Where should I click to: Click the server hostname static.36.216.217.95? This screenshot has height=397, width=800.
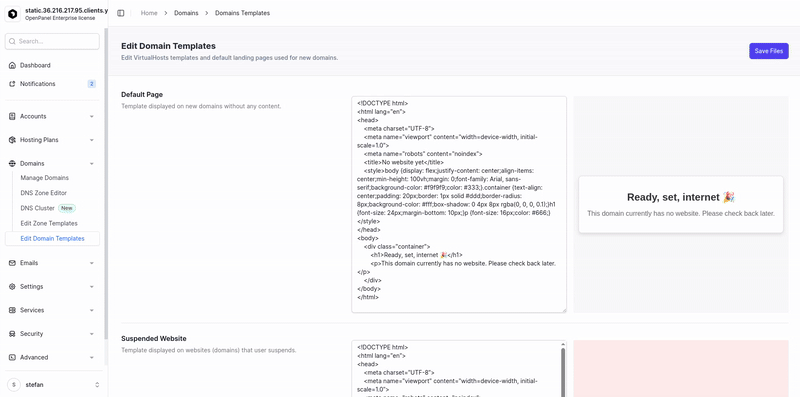click(x=66, y=10)
